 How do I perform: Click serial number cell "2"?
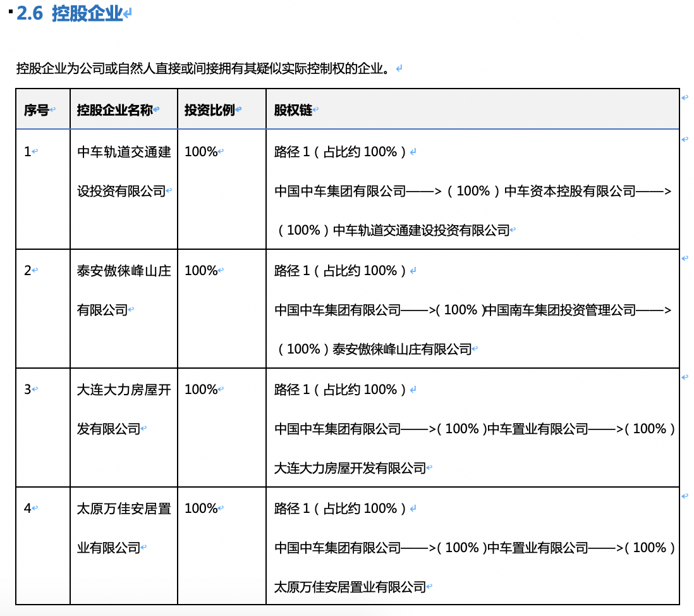[27, 271]
